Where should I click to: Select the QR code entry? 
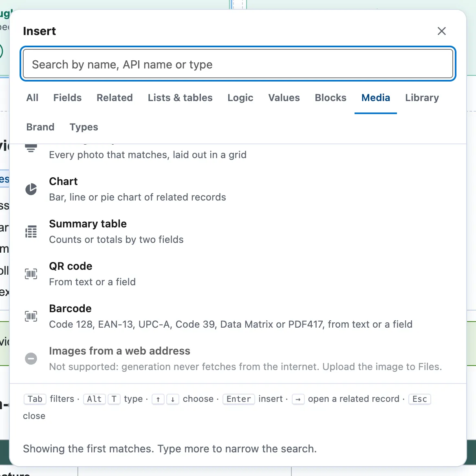(x=238, y=274)
